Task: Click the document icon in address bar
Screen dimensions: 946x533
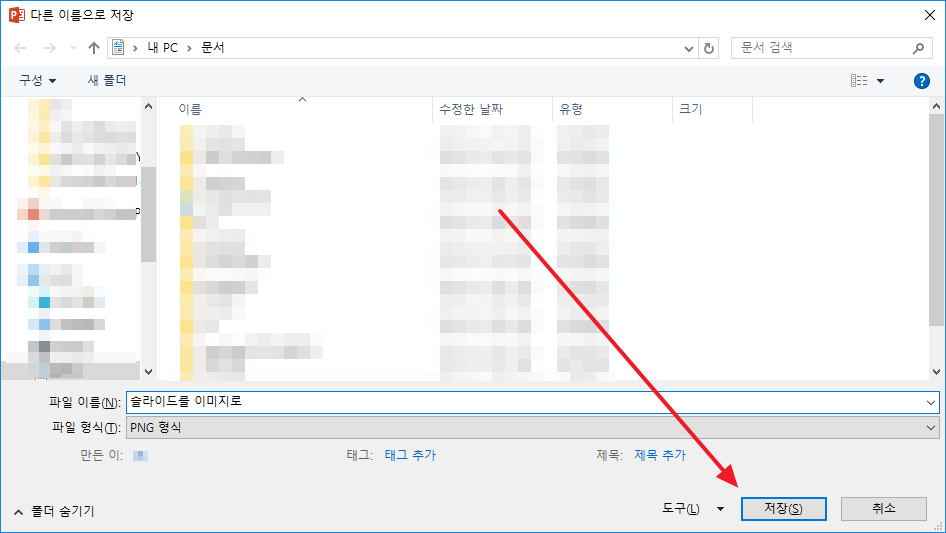Action: point(118,48)
